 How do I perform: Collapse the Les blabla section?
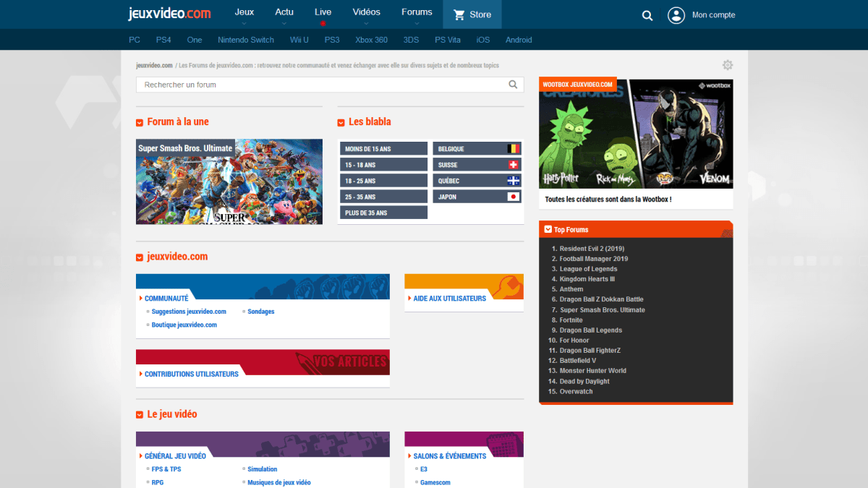coord(341,122)
